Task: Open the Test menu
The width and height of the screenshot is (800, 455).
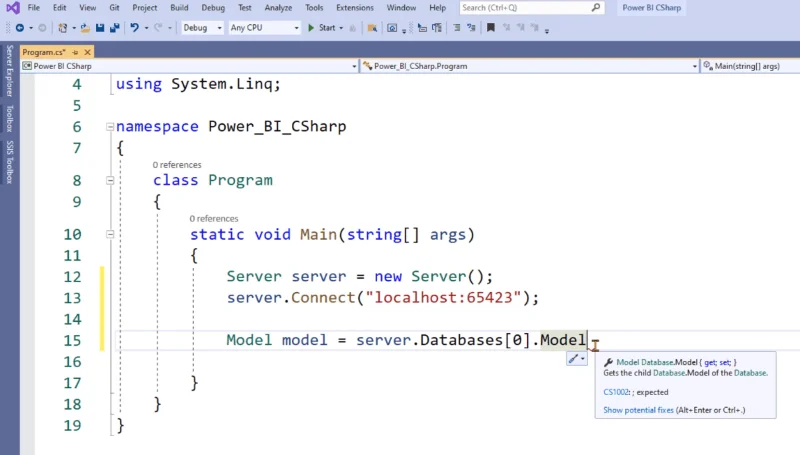Action: point(245,8)
